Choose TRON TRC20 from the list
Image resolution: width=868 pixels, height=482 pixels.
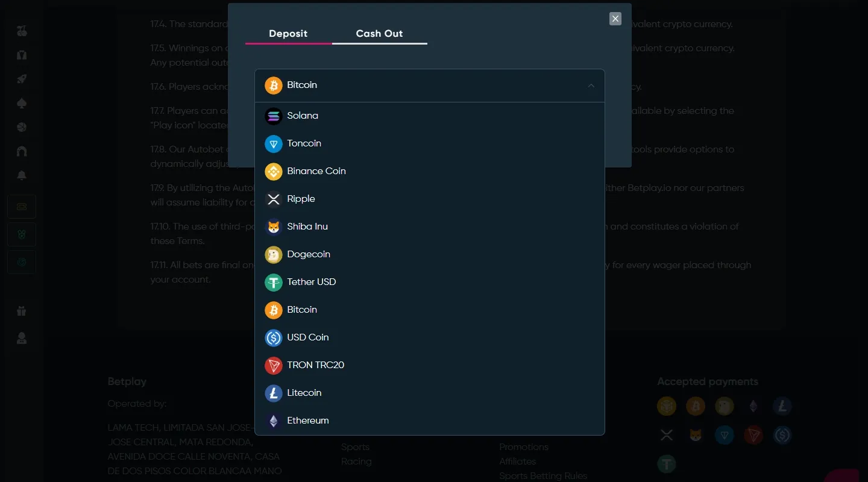coord(430,365)
